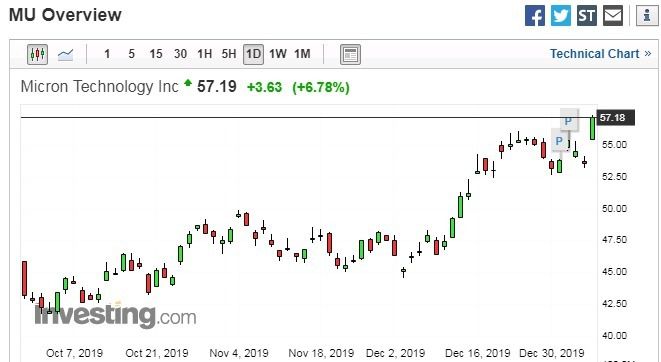Click the (+6.78%) percent change

tap(321, 87)
